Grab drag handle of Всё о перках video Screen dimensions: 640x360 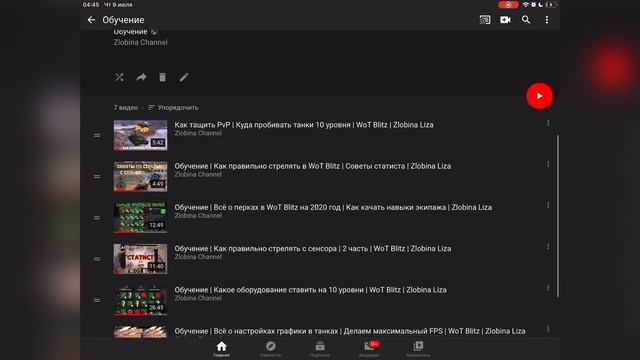(97, 218)
